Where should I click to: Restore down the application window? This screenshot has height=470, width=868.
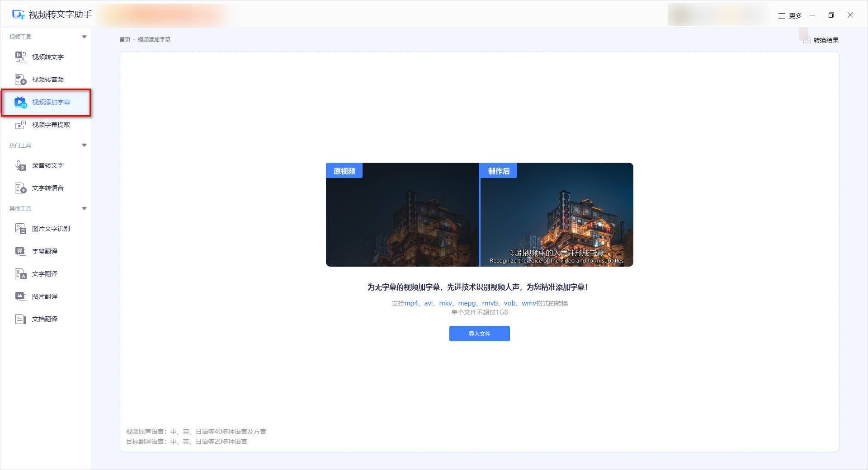831,15
